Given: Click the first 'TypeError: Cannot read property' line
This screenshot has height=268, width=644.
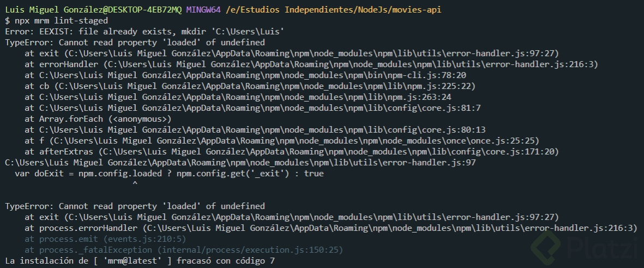Looking at the screenshot, I should 135,43.
